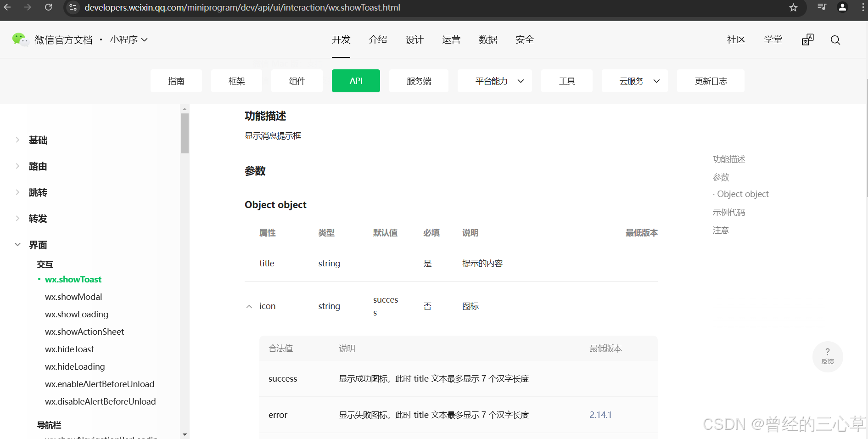
Task: Jump to 示例代码 in page outline
Action: tap(729, 212)
